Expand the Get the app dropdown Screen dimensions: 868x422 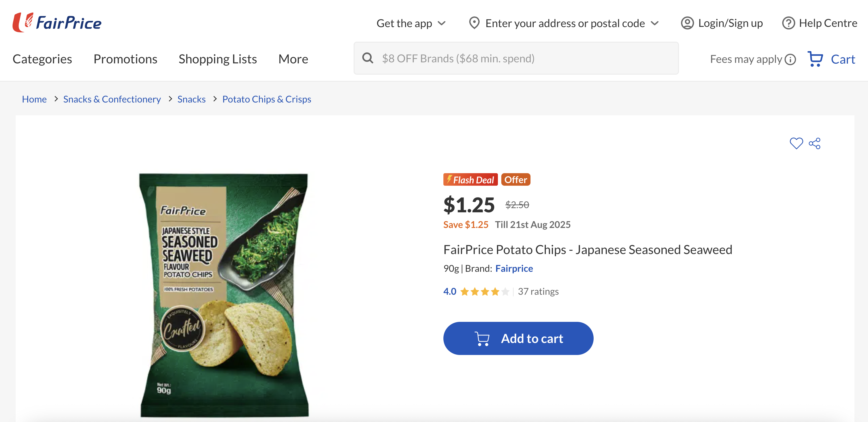(441, 23)
